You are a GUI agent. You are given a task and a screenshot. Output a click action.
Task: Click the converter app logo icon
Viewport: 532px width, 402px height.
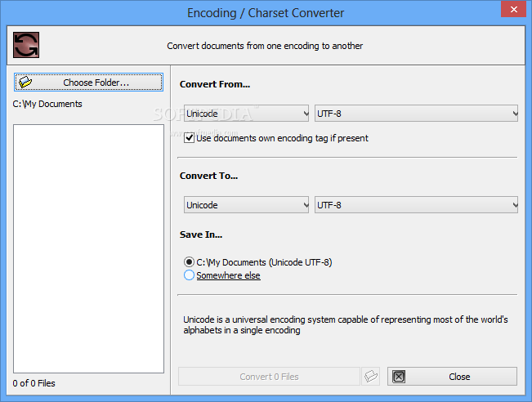click(x=26, y=45)
